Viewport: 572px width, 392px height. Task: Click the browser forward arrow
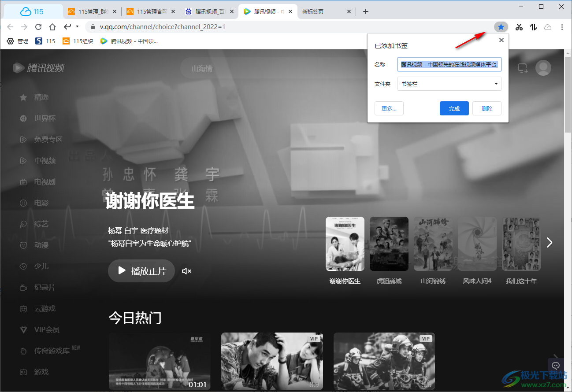pyautogui.click(x=25, y=27)
